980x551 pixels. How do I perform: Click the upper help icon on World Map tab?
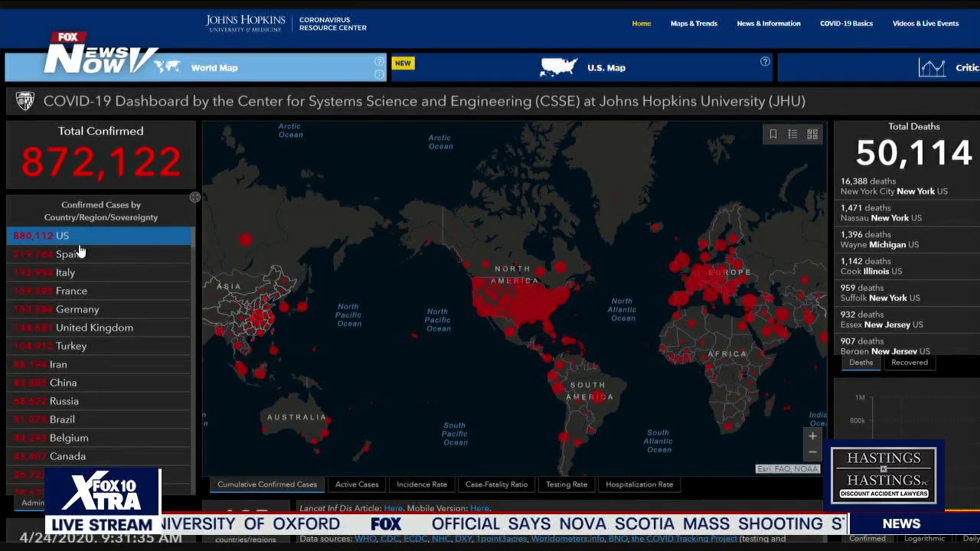click(x=379, y=61)
